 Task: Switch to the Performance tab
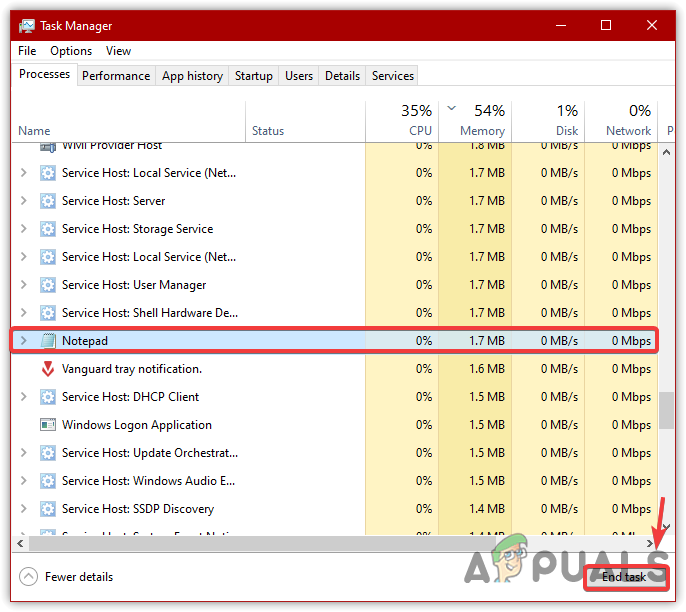tap(116, 76)
